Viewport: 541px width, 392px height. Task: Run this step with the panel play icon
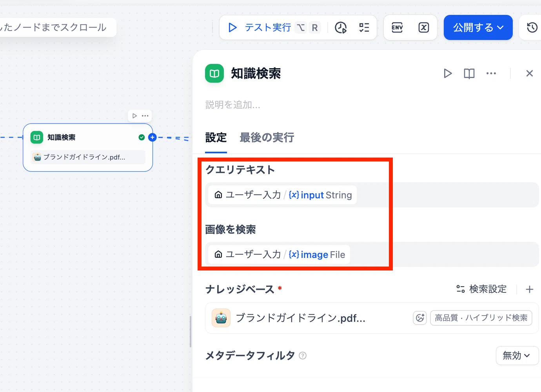pyautogui.click(x=448, y=73)
